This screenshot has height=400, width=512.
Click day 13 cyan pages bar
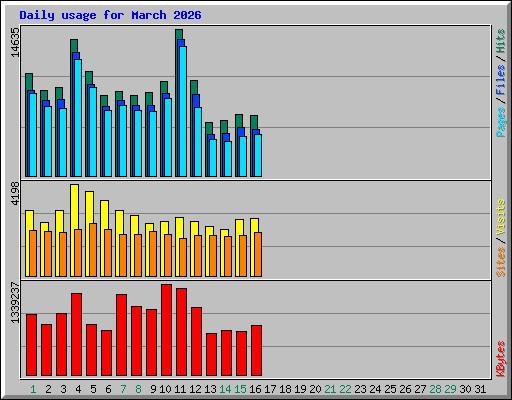click(x=213, y=158)
